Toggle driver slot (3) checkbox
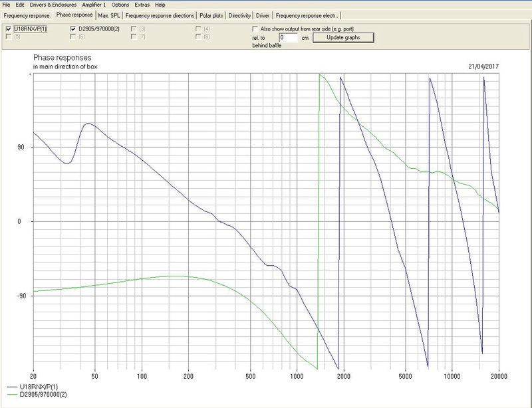This screenshot has height=408, width=532. pos(134,29)
